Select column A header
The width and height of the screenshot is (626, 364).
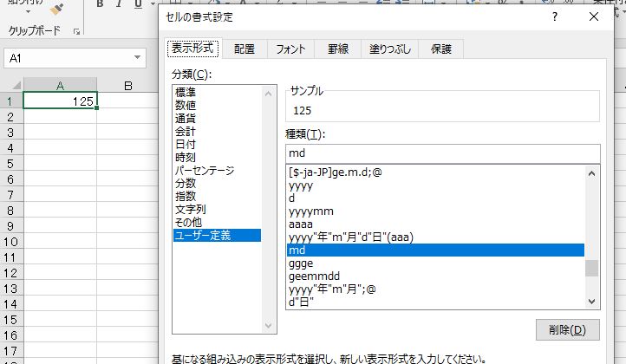pos(60,86)
